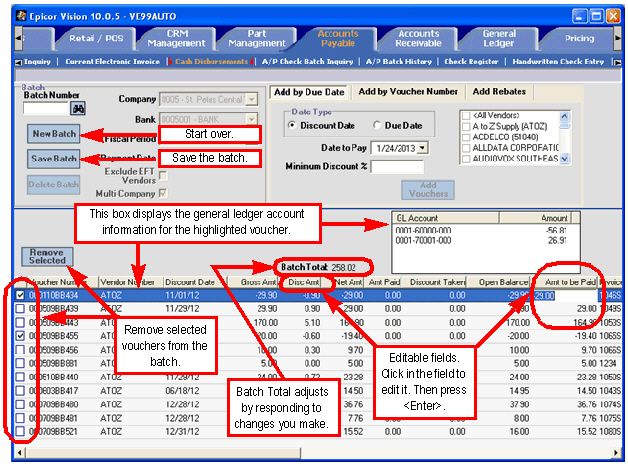Switch to Add by Due Date tab
Screen dimensions: 628x467
pyautogui.click(x=309, y=92)
